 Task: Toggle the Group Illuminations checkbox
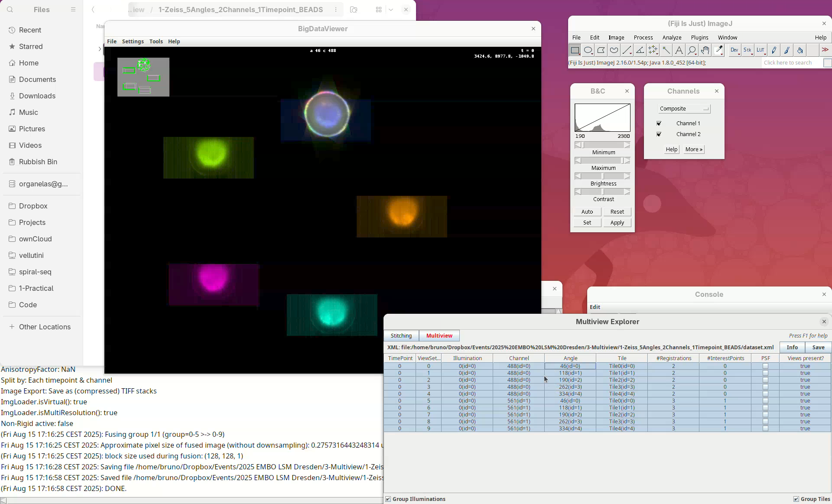click(388, 499)
